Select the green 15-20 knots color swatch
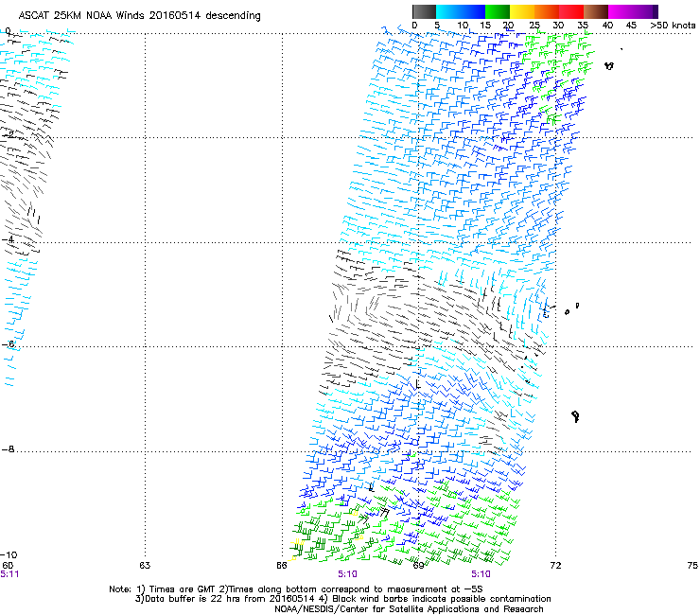Screen dimensions: 700x615 tap(498, 11)
